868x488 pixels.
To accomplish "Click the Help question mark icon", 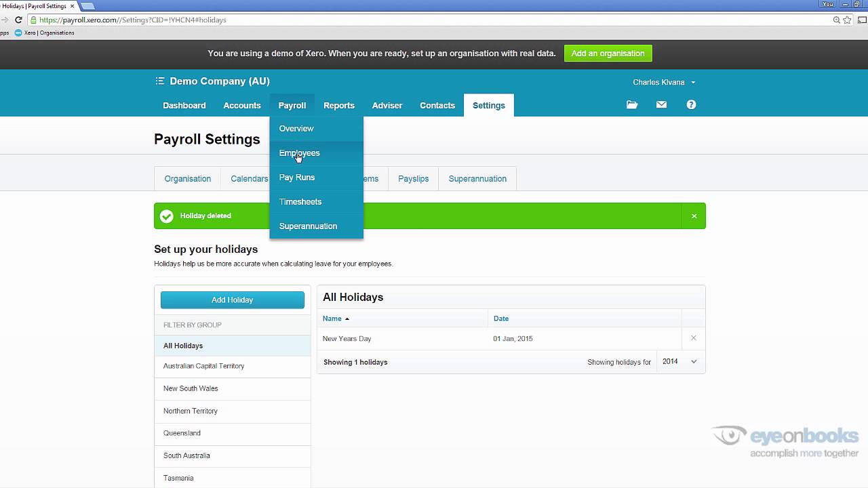I will pyautogui.click(x=691, y=105).
